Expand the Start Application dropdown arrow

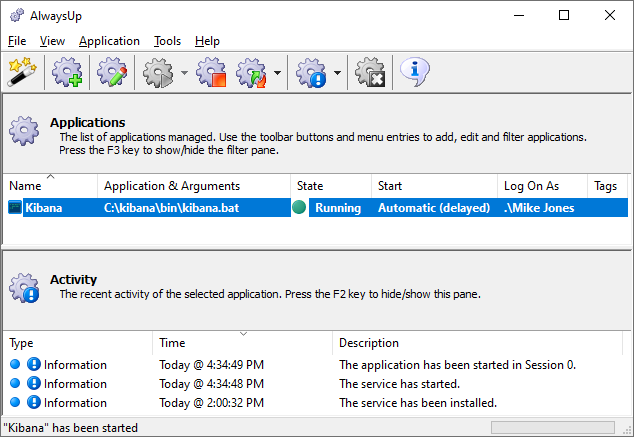click(184, 73)
